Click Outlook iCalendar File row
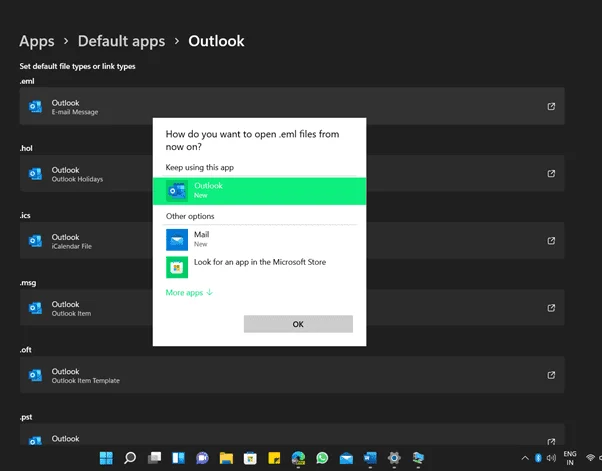Image resolution: width=602 pixels, height=471 pixels. tap(292, 241)
